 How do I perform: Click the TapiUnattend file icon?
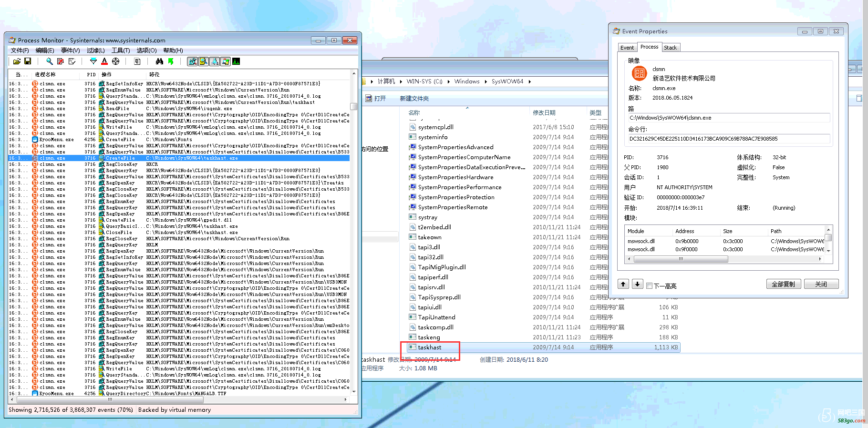coord(413,317)
